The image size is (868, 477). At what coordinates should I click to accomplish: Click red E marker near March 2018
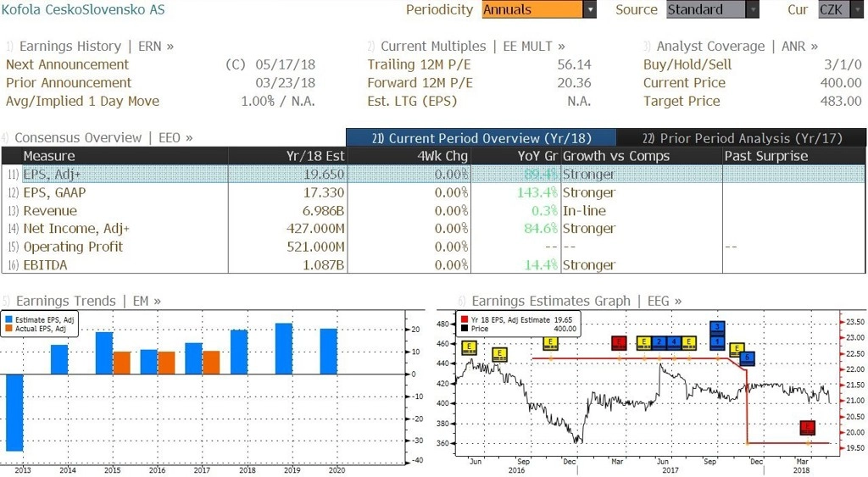pyautogui.click(x=808, y=427)
